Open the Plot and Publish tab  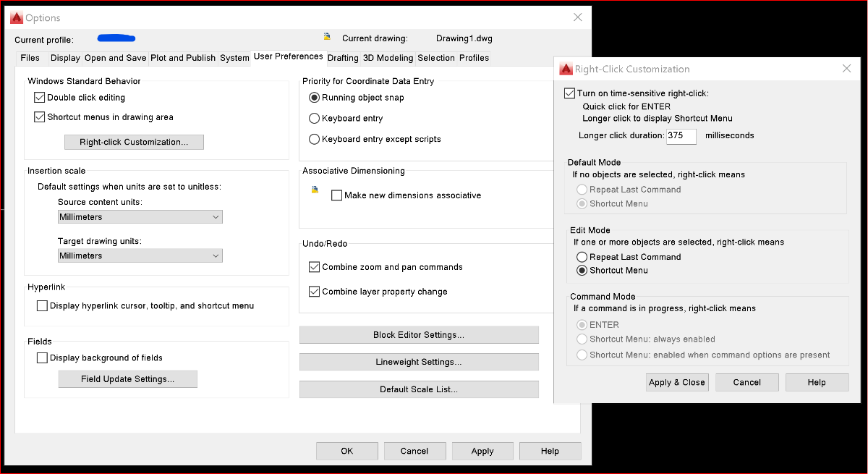pyautogui.click(x=183, y=58)
